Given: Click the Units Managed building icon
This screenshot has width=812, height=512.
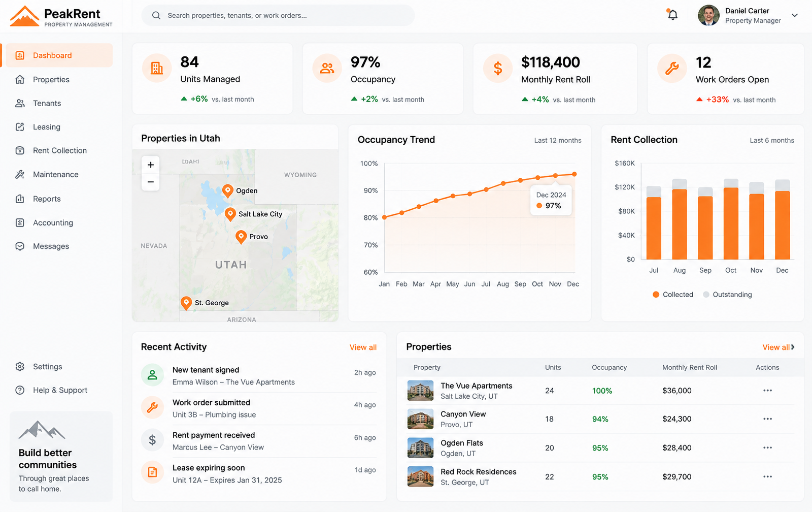Looking at the screenshot, I should coord(157,68).
